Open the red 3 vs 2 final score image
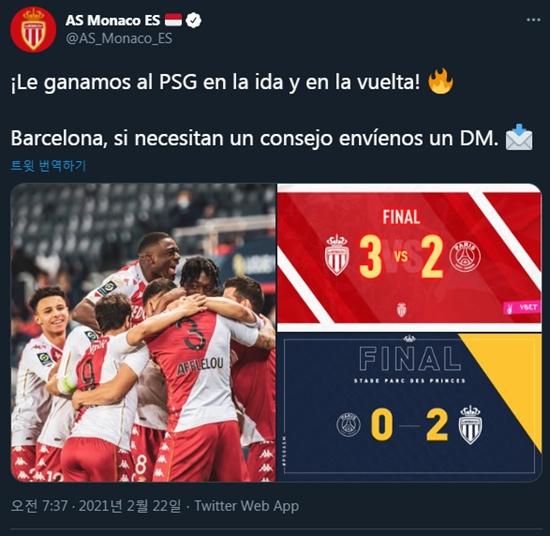The width and height of the screenshot is (550, 536). click(x=409, y=256)
